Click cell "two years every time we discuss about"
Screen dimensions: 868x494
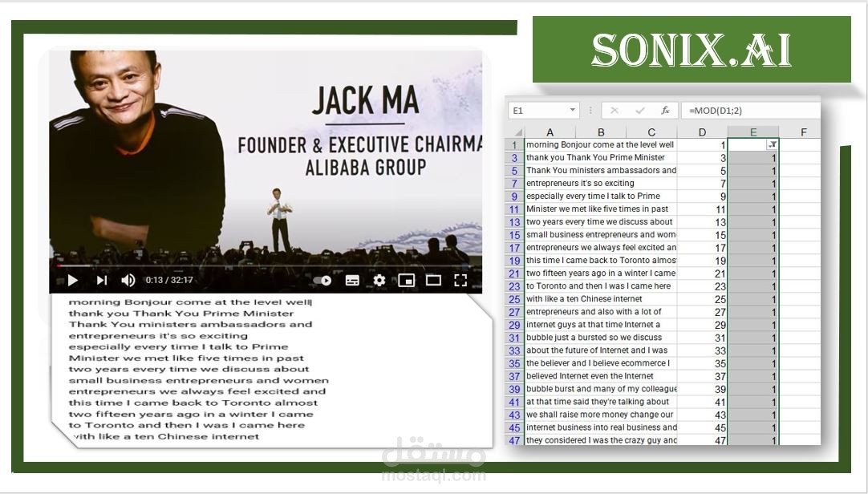click(601, 222)
